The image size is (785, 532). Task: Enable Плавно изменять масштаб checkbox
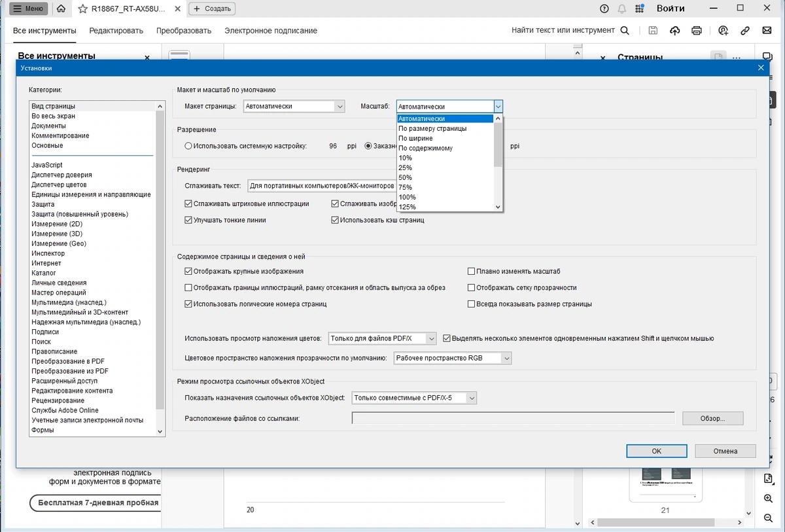(x=471, y=271)
